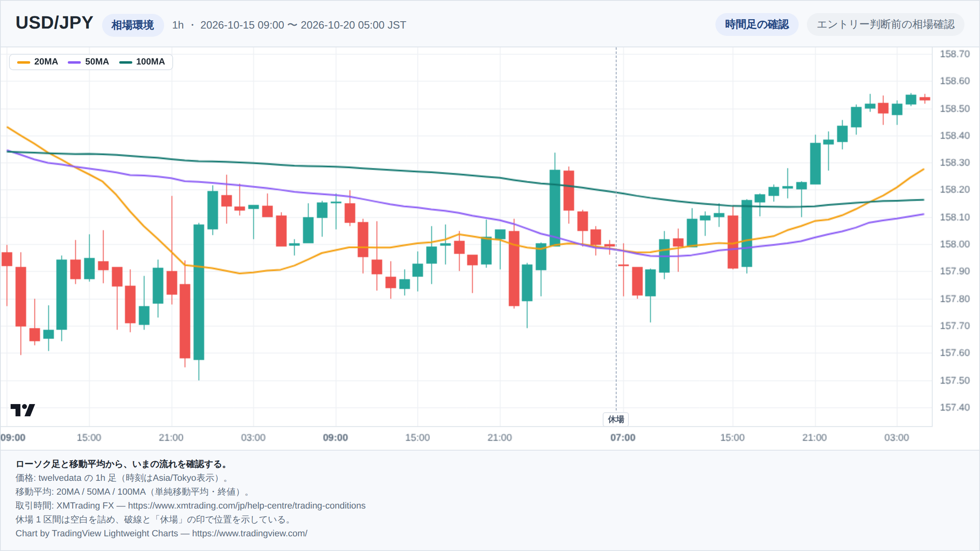Select the 相場環境 tag

[133, 25]
